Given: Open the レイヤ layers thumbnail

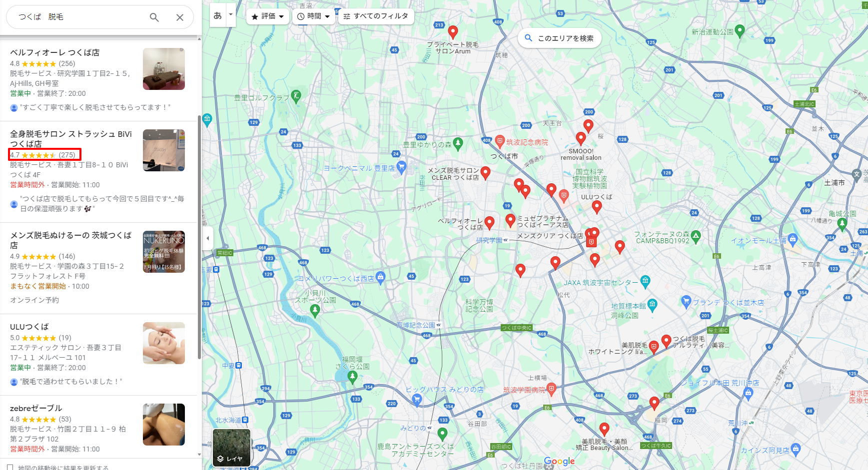Looking at the screenshot, I should point(231,448).
